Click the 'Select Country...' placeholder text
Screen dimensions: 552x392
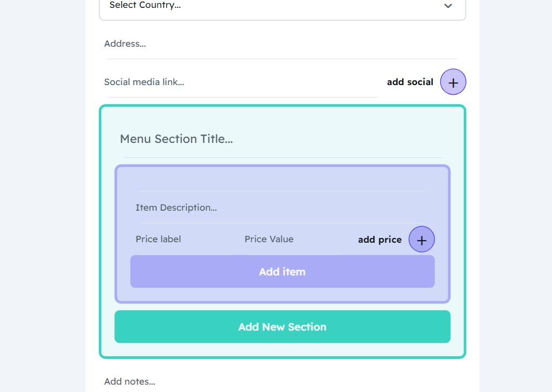coord(145,5)
